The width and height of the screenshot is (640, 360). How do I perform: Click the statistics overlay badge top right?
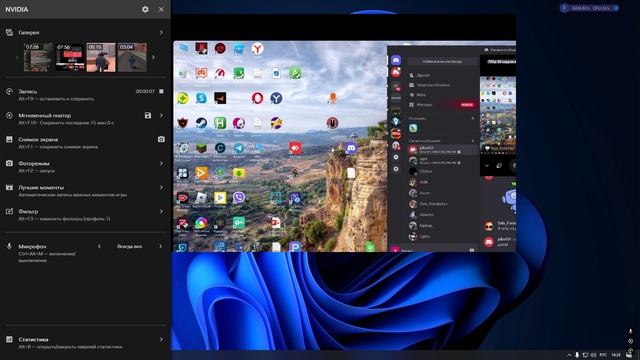pos(590,8)
